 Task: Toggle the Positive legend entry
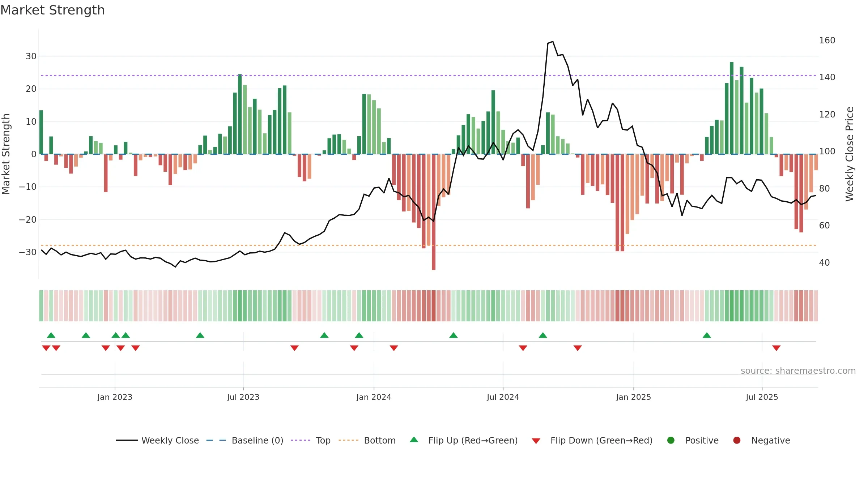point(693,440)
